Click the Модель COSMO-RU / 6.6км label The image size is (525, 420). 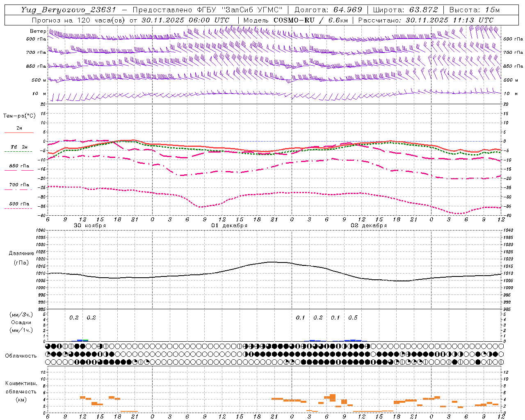pyautogui.click(x=295, y=20)
